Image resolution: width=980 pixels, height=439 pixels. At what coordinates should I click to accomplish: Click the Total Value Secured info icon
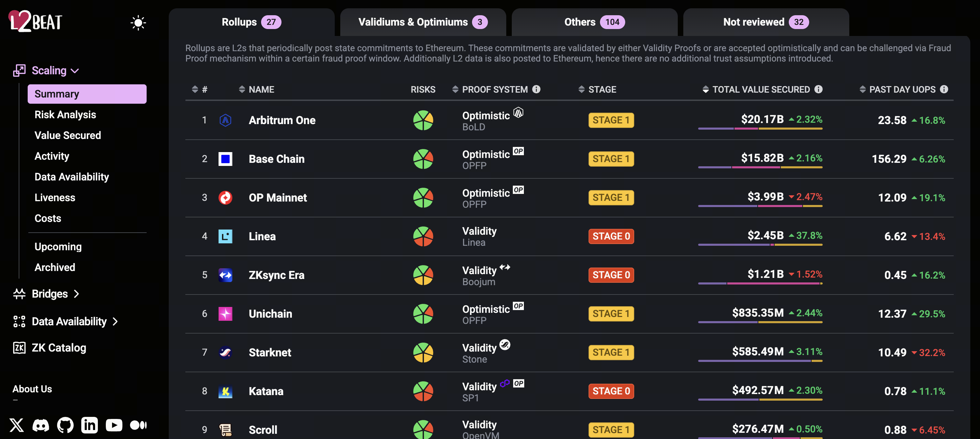pyautogui.click(x=818, y=89)
